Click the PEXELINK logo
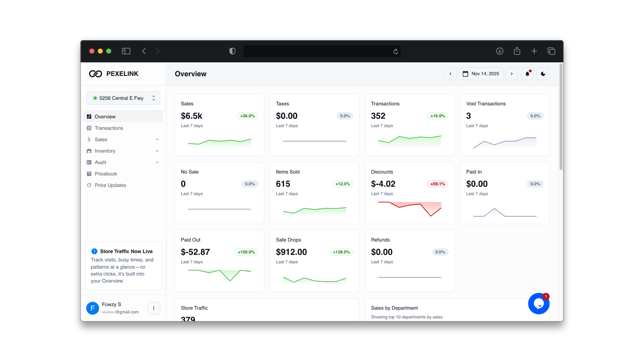 pos(113,74)
